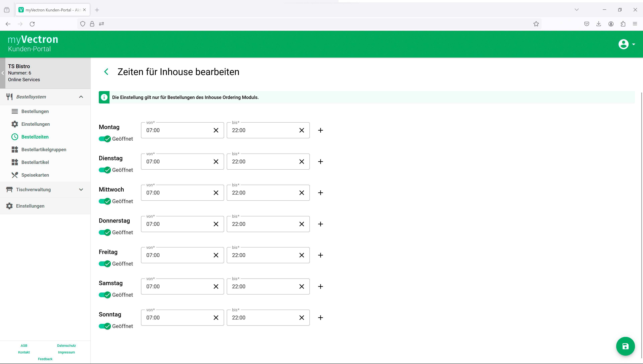Click the back arrow beside the page title
Viewport: 643px width, 364px height.
pos(106,72)
